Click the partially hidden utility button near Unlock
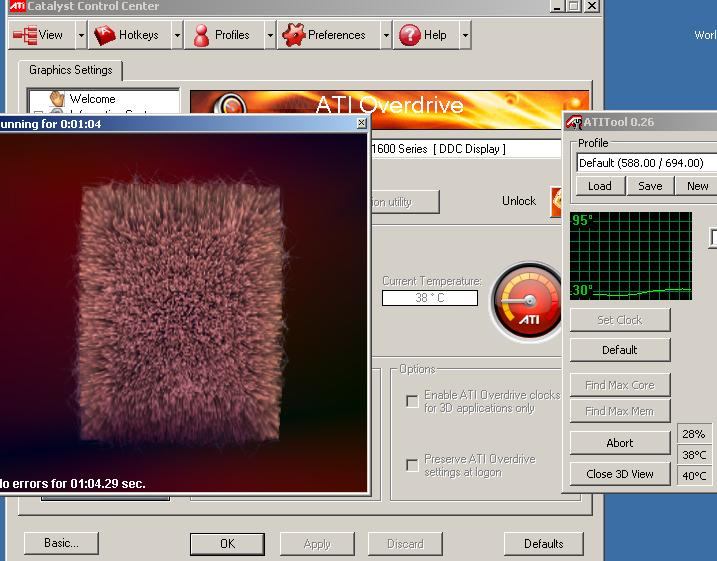 click(x=405, y=202)
